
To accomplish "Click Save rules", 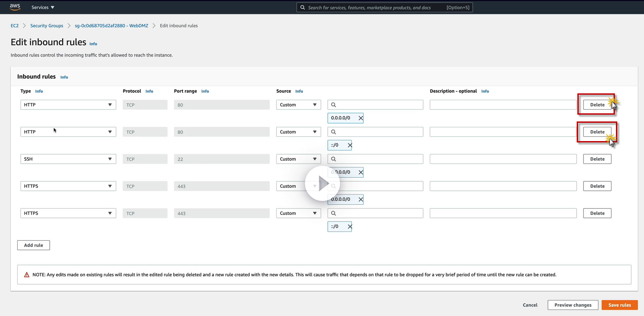I will click(x=619, y=305).
